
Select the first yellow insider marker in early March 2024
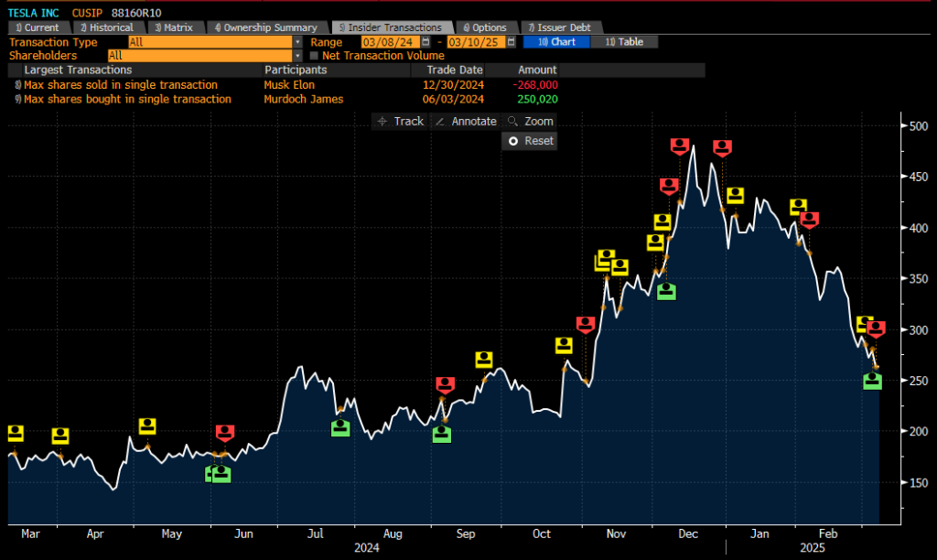coord(16,434)
